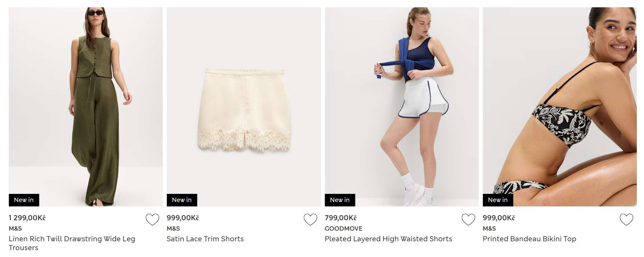
Task: Open Satin Lace Trim Shorts title link
Action: click(x=205, y=239)
